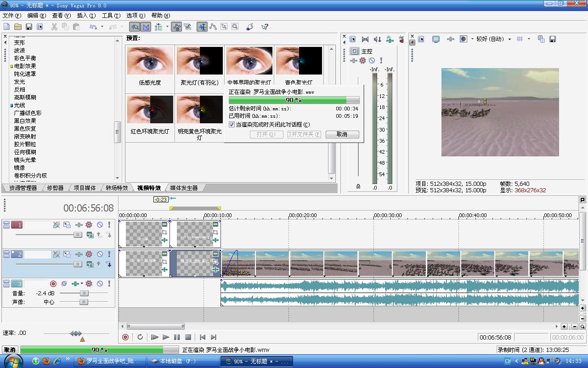
Task: Switch to the 转场特效 tab
Action: [117, 188]
